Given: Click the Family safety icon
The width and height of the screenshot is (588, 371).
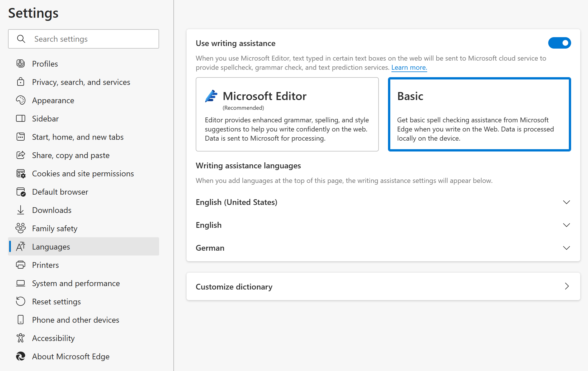Looking at the screenshot, I should tap(21, 228).
